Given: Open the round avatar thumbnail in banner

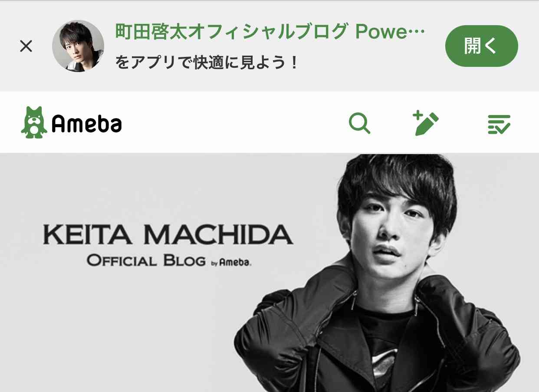Looking at the screenshot, I should [78, 46].
